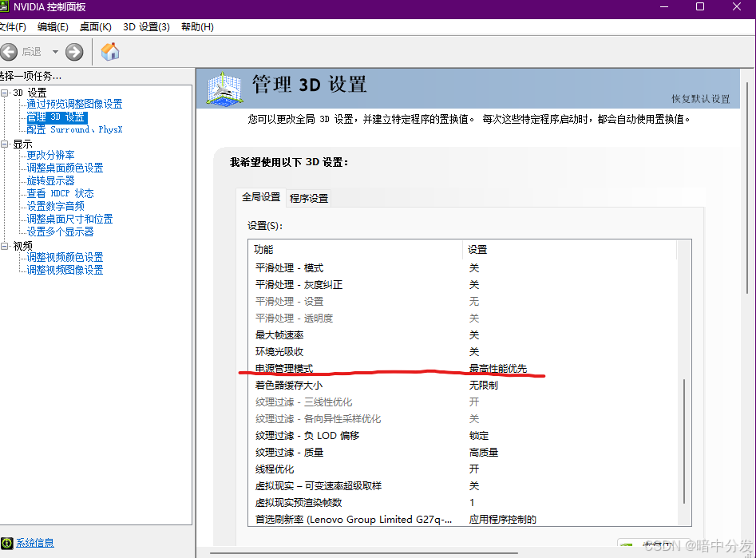Screen dimensions: 756x558
Task: Click the 功能 column header
Action: (356, 250)
